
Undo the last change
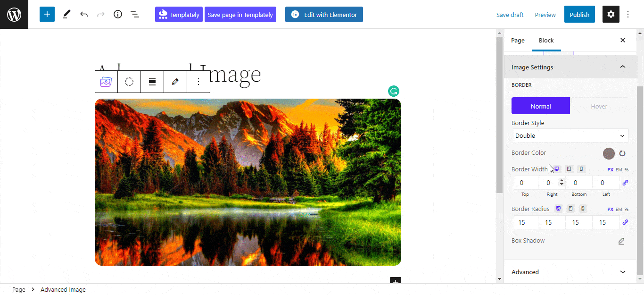(x=84, y=14)
